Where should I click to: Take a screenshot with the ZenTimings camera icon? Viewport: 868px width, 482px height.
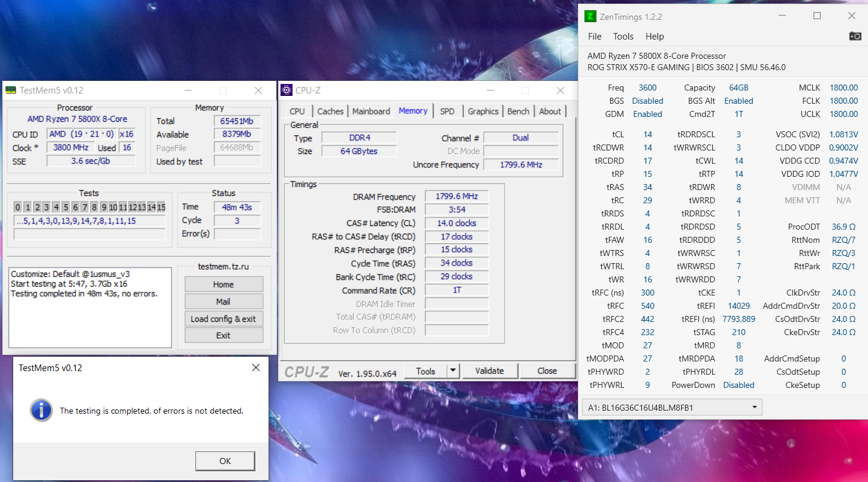855,36
